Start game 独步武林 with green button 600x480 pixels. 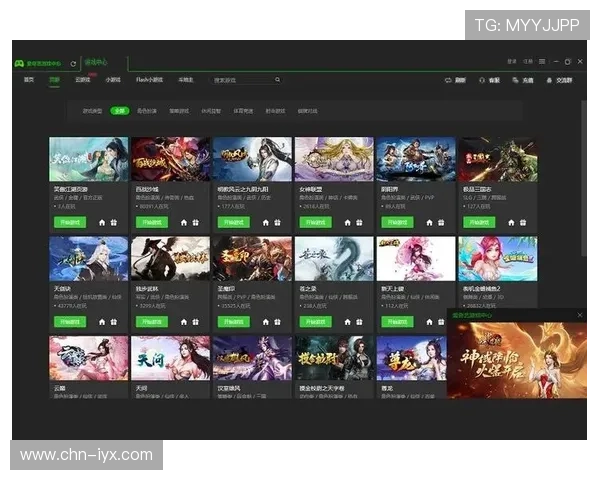coord(149,322)
